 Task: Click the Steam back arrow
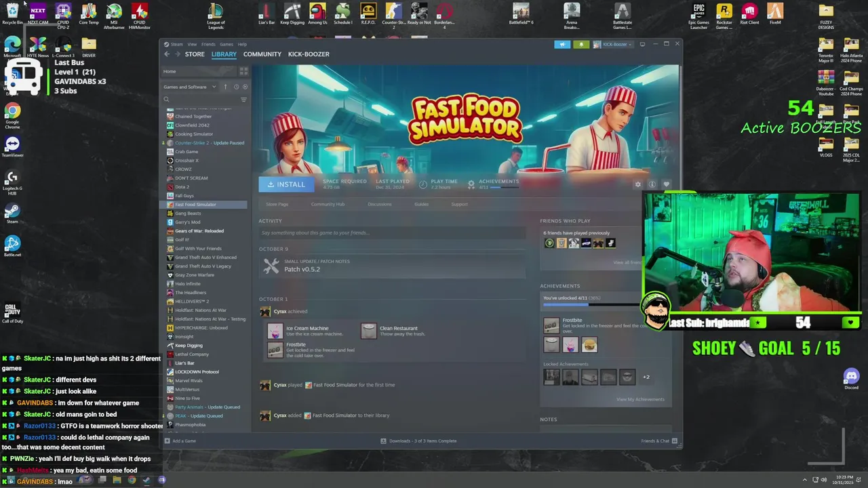pyautogui.click(x=167, y=54)
